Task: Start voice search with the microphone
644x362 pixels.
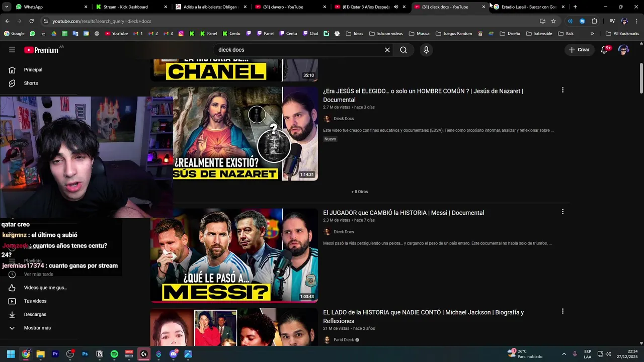Action: click(x=426, y=50)
